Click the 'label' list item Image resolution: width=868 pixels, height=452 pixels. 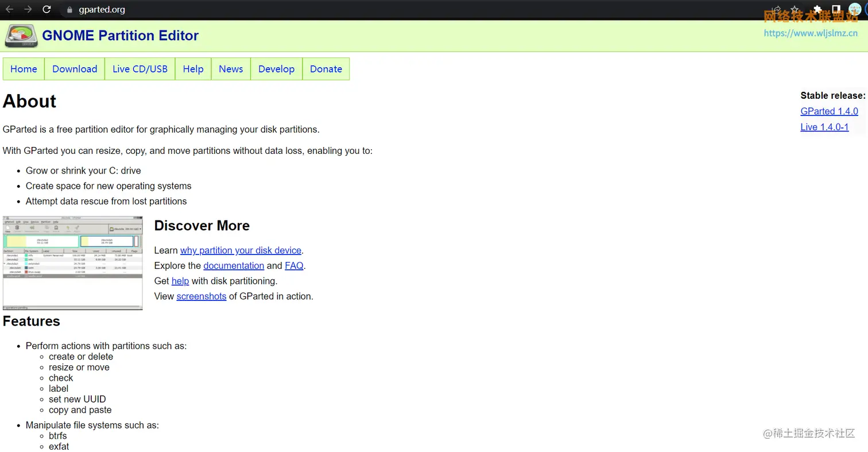pos(59,389)
